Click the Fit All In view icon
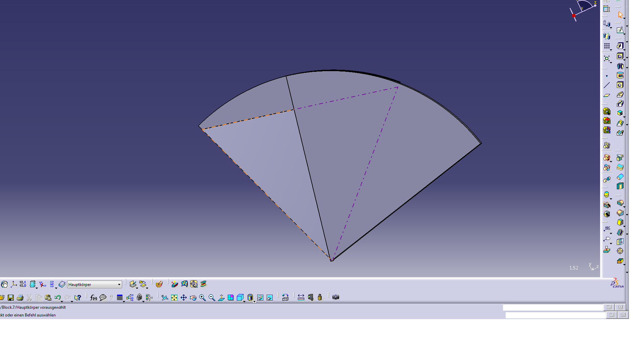The image size is (644, 349). pos(174,298)
